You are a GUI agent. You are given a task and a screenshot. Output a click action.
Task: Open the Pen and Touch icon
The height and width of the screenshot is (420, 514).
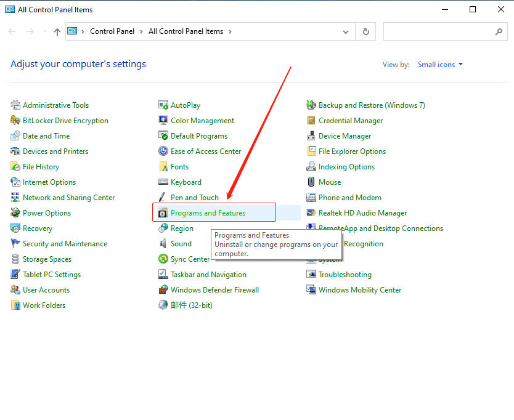click(163, 197)
